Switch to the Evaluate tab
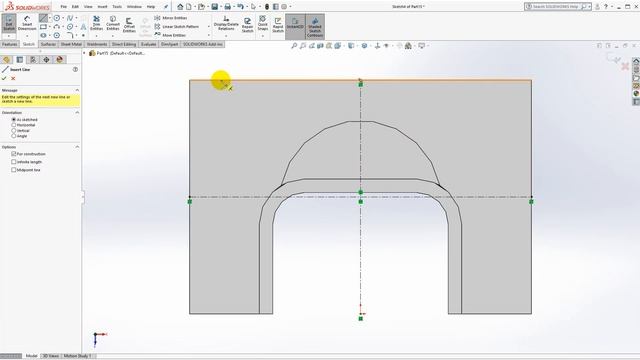The width and height of the screenshot is (640, 360). tap(148, 44)
